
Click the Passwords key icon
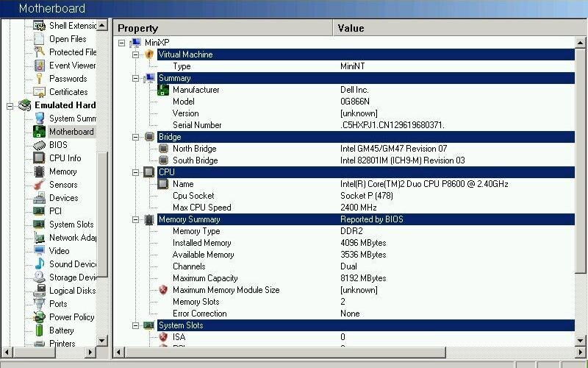click(39, 79)
